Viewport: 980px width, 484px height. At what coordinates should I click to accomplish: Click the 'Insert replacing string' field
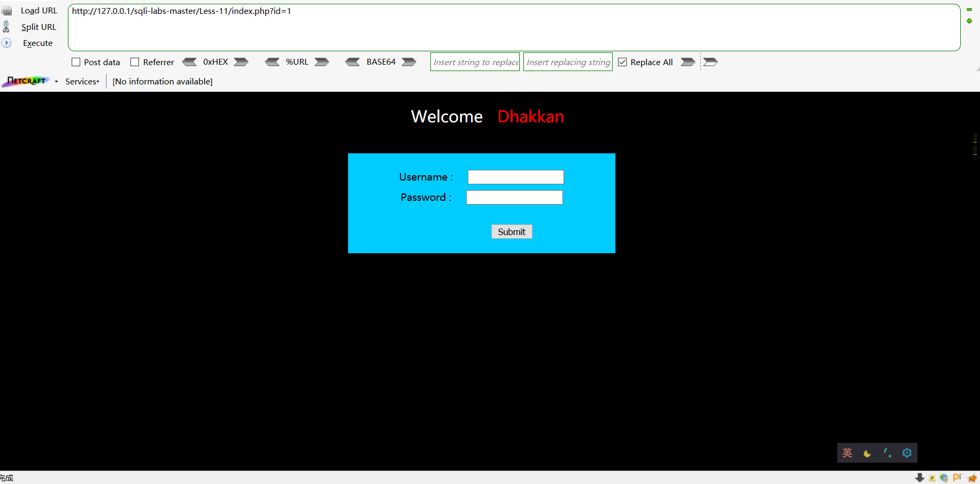pyautogui.click(x=568, y=62)
